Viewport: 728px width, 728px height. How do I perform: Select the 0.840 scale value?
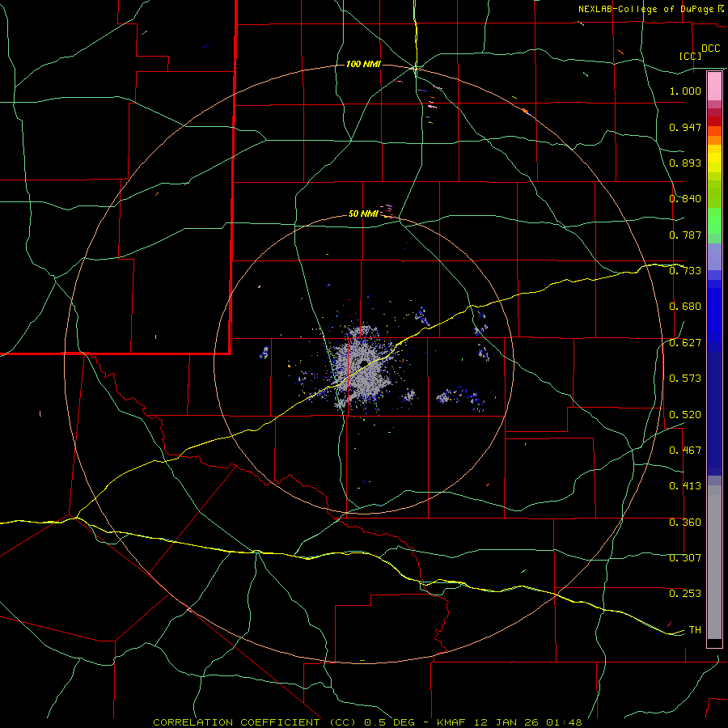tap(685, 199)
